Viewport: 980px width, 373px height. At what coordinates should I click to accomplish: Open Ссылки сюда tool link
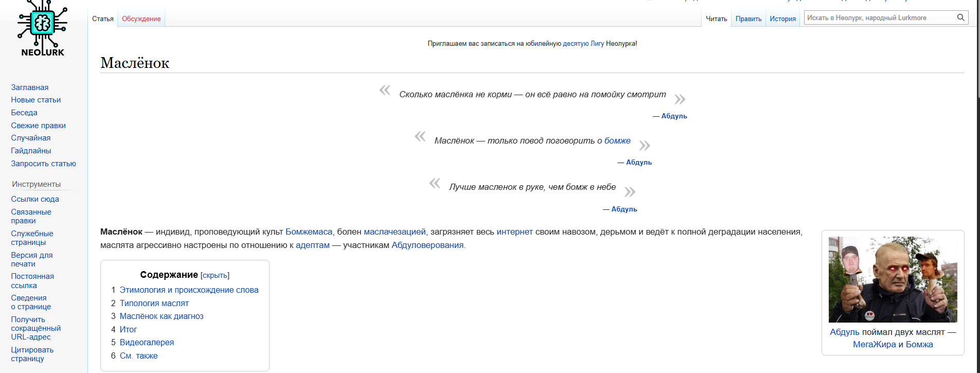(35, 199)
